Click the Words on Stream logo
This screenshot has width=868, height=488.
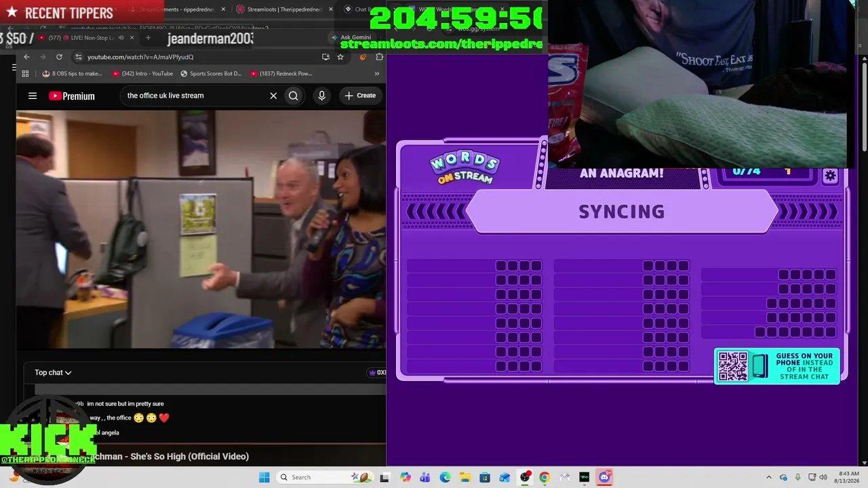(x=465, y=168)
